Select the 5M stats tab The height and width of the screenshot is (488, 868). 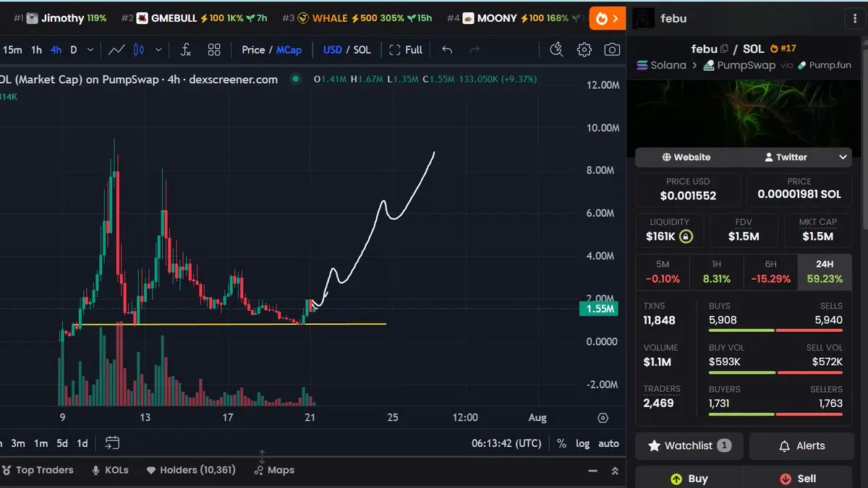coord(663,272)
